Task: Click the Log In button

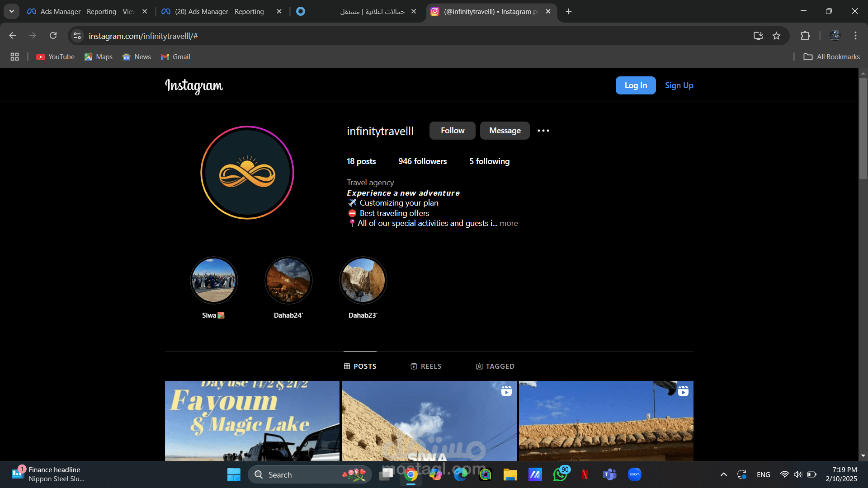Action: 635,85
